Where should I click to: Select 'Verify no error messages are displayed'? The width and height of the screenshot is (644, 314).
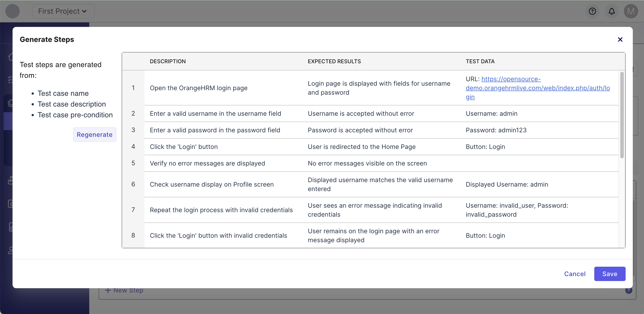tap(207, 163)
